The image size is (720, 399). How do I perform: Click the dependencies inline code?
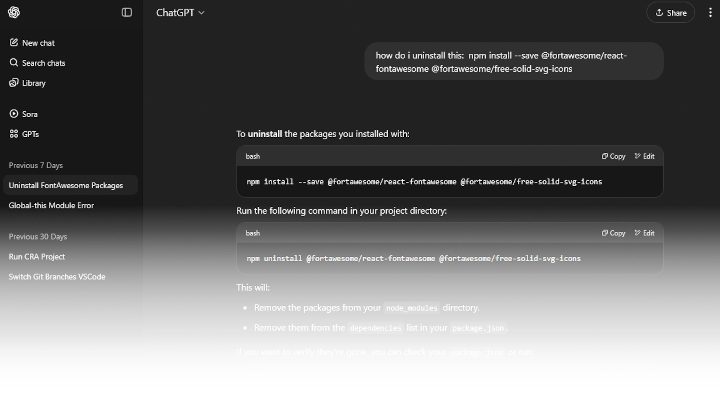pos(375,328)
